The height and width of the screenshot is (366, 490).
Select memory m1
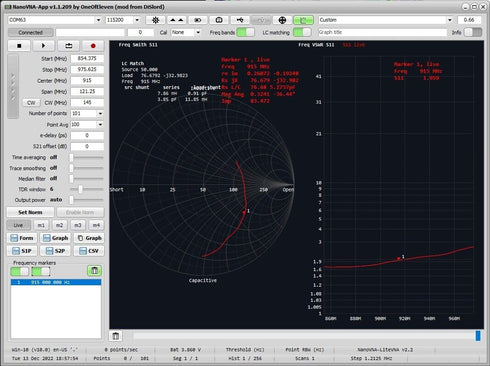[41, 225]
